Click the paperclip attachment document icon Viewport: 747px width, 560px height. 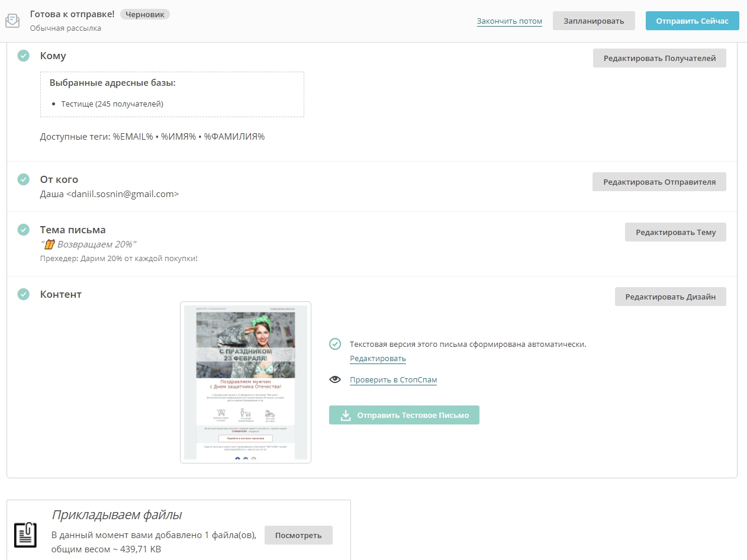coord(25,533)
